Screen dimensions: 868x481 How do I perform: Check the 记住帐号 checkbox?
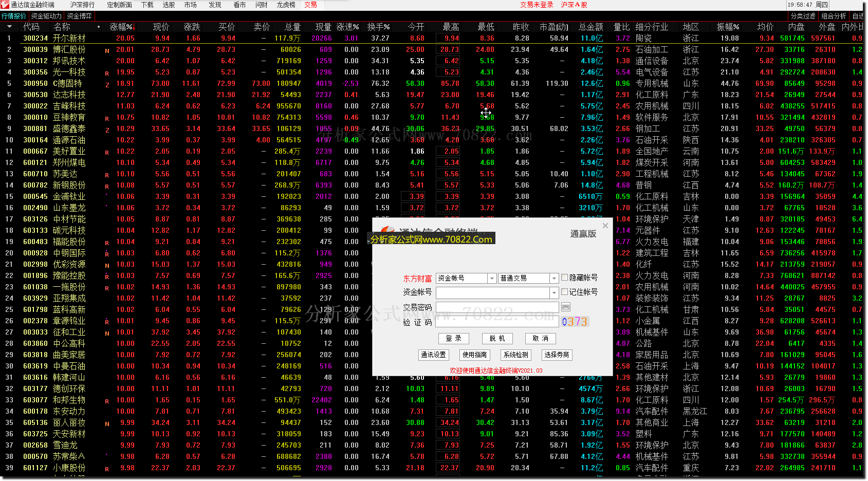[565, 292]
